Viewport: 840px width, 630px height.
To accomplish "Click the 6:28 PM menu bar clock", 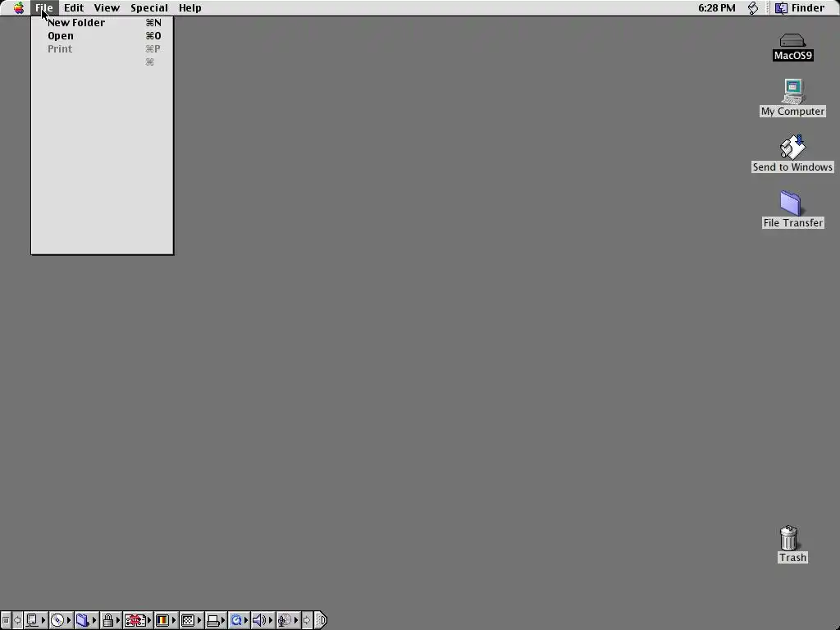I will pyautogui.click(x=716, y=8).
